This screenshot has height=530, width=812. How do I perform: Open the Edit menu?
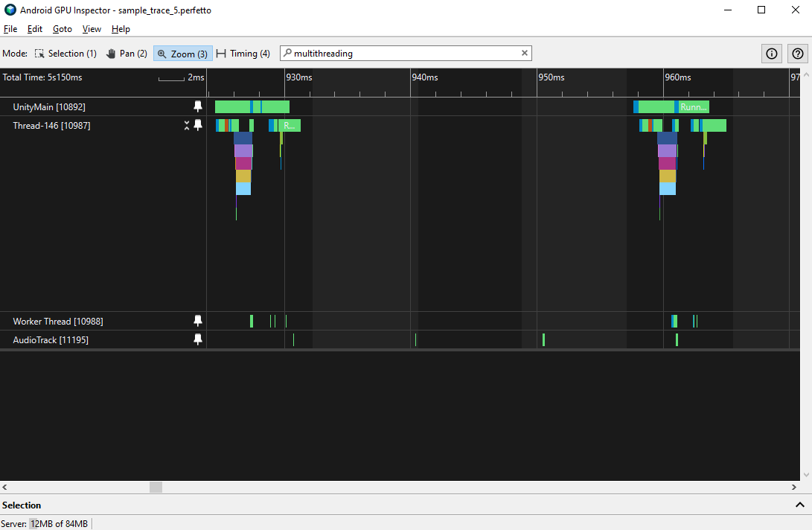coord(34,29)
